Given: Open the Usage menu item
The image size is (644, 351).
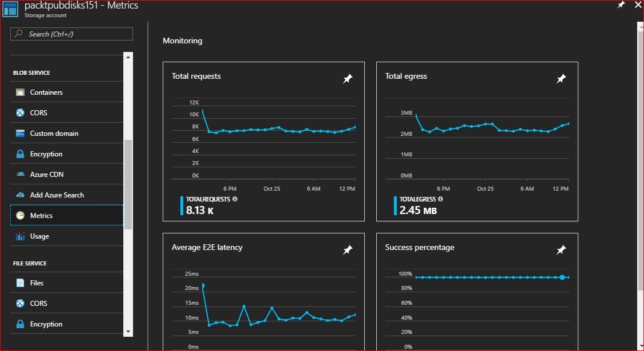Looking at the screenshot, I should point(67,236).
